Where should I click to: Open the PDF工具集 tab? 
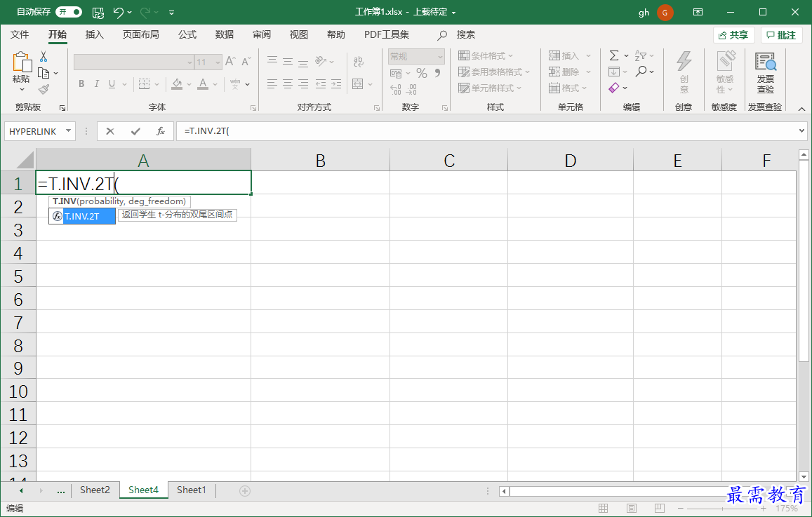tap(386, 34)
